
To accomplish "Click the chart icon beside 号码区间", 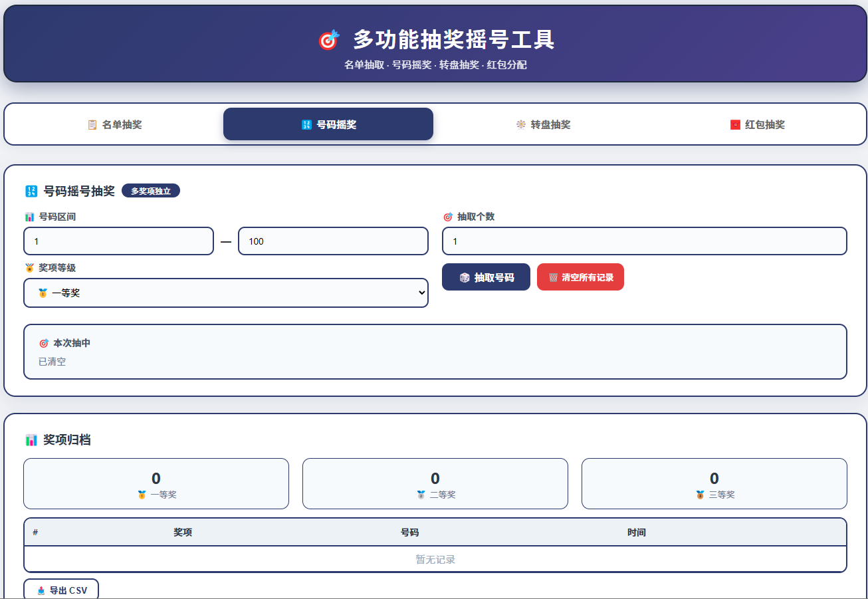I will coord(29,217).
